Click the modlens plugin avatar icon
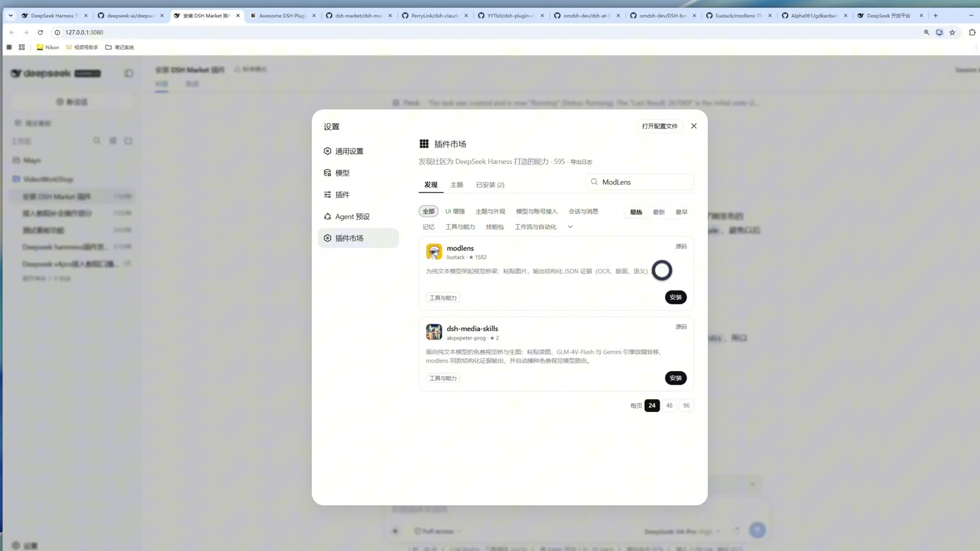The width and height of the screenshot is (980, 551). [x=434, y=252]
